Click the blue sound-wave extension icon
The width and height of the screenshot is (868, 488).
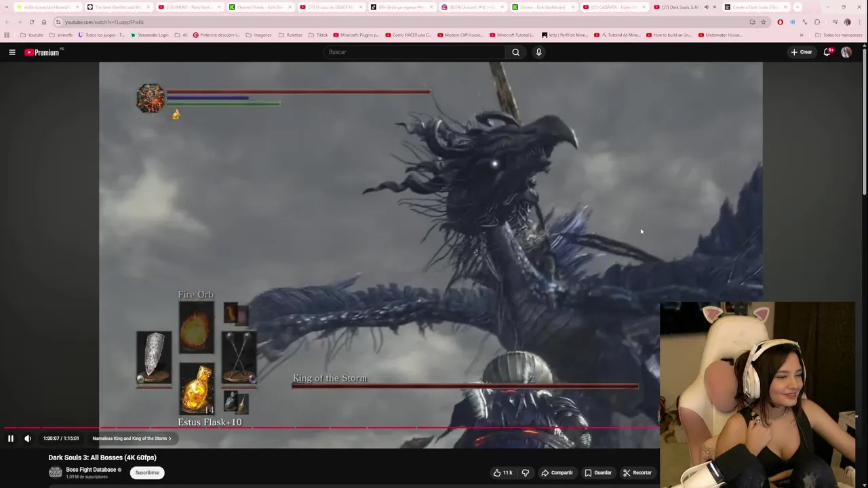pyautogui.click(x=792, y=22)
